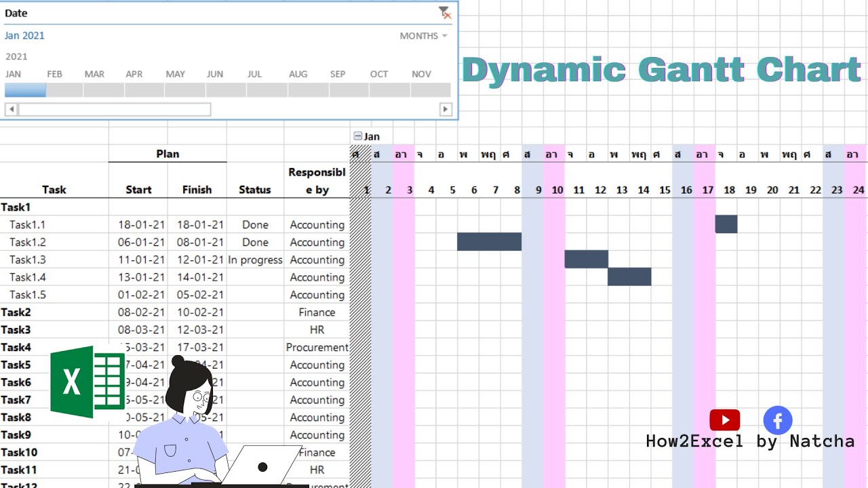Click the Task1.3 Gantt bar

(x=586, y=259)
